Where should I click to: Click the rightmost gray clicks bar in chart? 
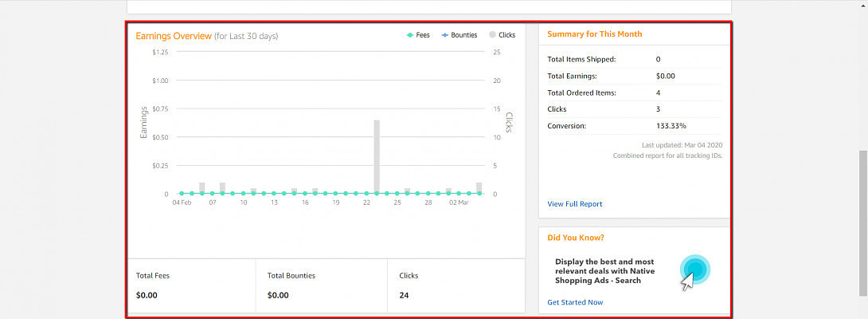[x=479, y=188]
